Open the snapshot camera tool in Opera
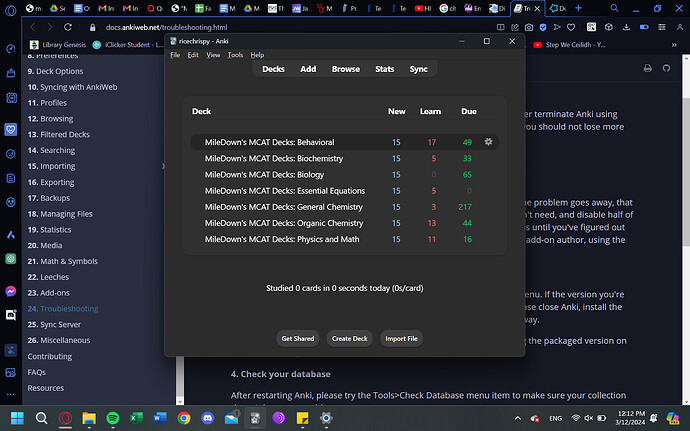690x431 pixels. tap(529, 27)
